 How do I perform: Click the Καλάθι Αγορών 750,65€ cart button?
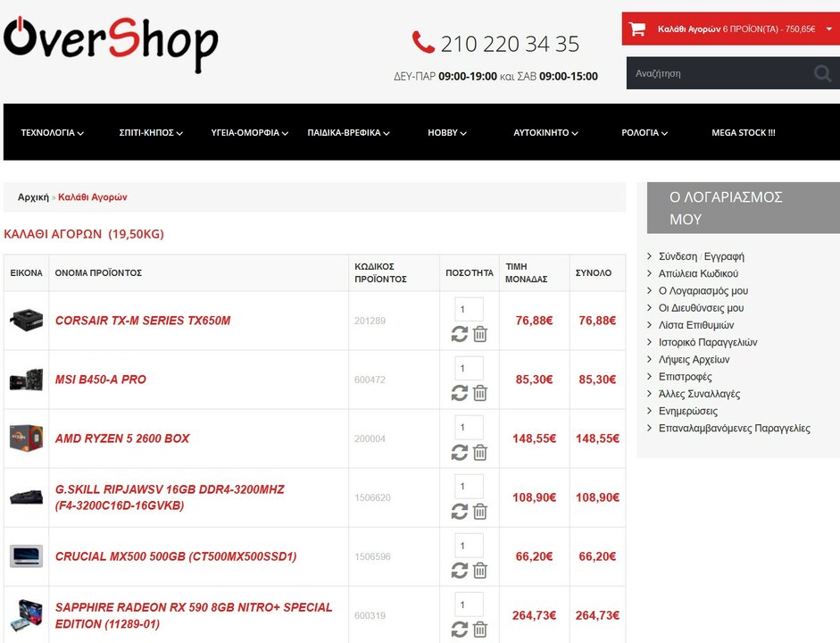(731, 29)
